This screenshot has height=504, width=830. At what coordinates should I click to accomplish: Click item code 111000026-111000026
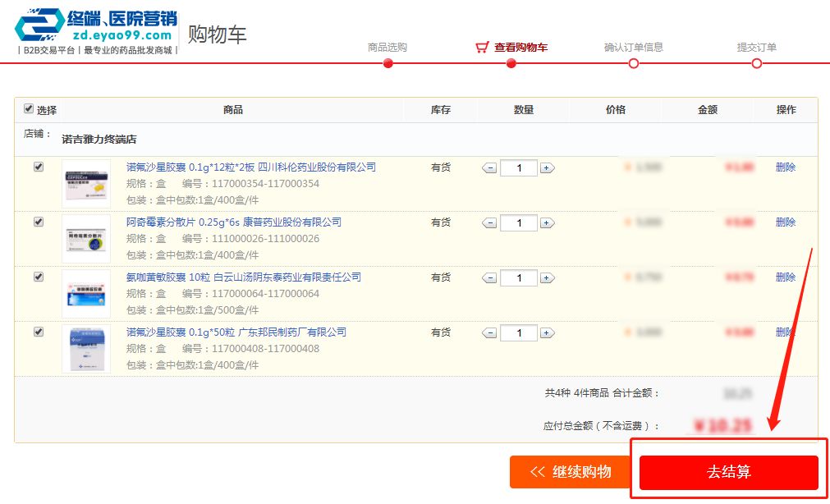click(265, 239)
